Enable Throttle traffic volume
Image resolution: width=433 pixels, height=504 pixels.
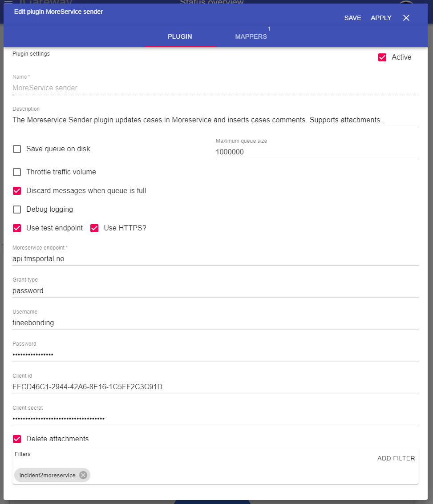[17, 172]
